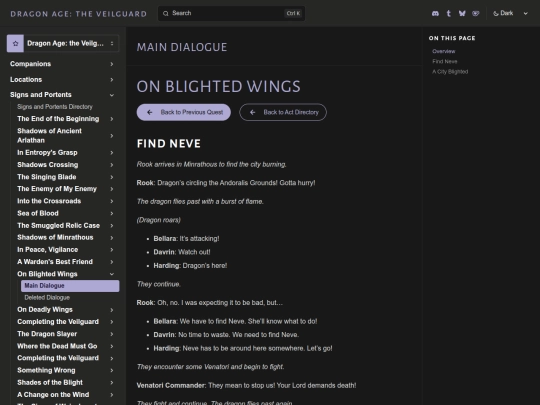This screenshot has height=405, width=540.
Task: Open the Deleted Dialogue sidebar item
Action: pos(70,298)
